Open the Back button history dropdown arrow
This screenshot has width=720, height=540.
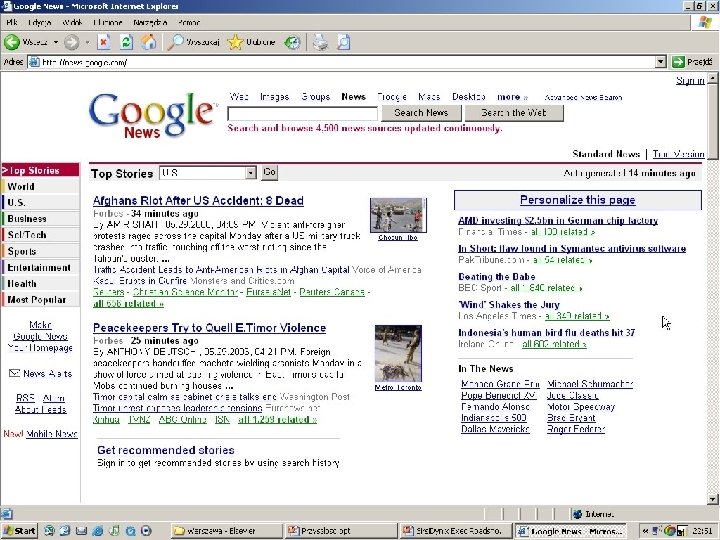[x=56, y=42]
